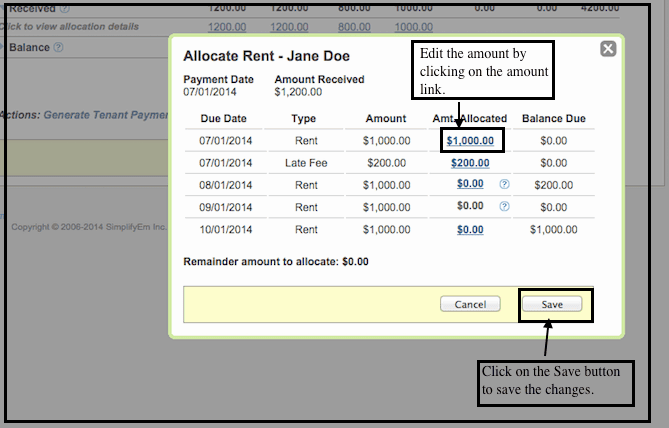Edit the $200.00 Late Fee allocated amount

tap(470, 163)
